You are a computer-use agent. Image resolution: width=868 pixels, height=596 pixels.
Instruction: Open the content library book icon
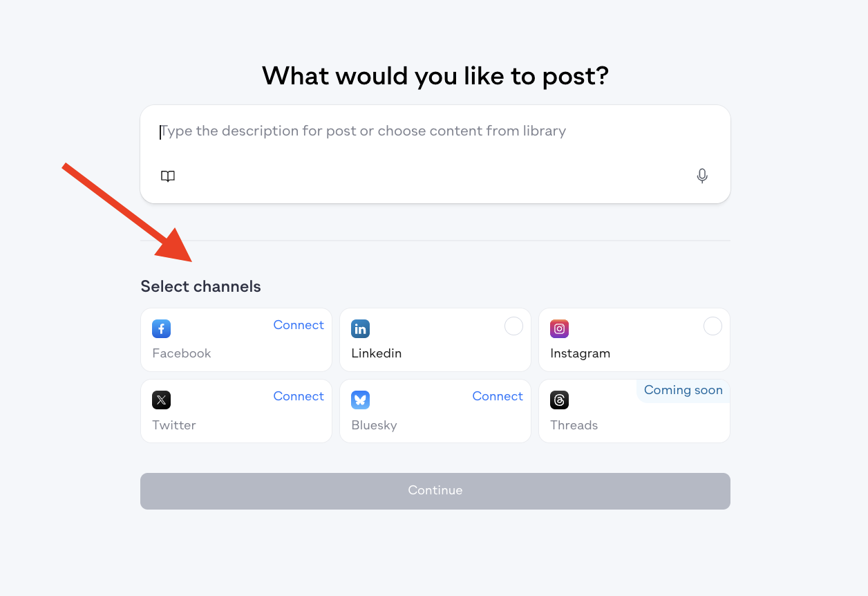tap(168, 176)
